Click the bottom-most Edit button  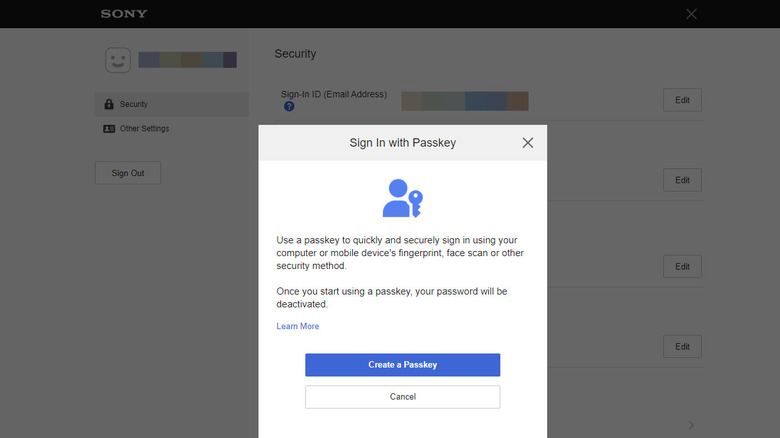(x=682, y=347)
